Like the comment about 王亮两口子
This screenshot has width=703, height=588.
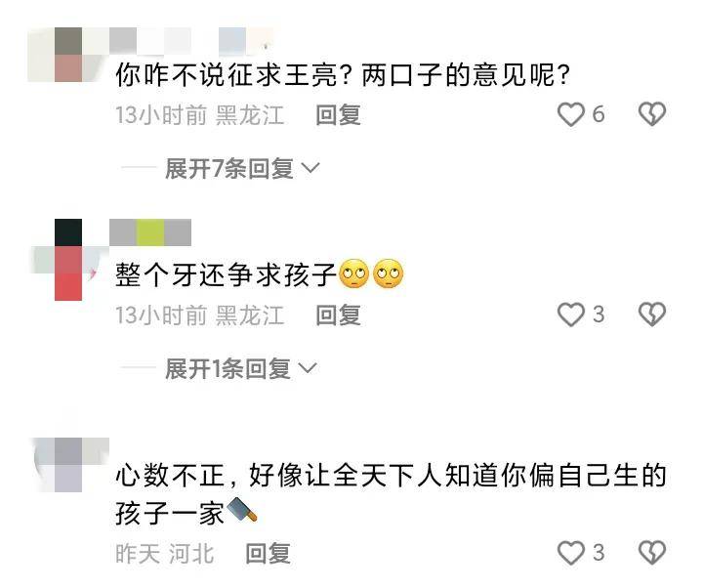[571, 114]
